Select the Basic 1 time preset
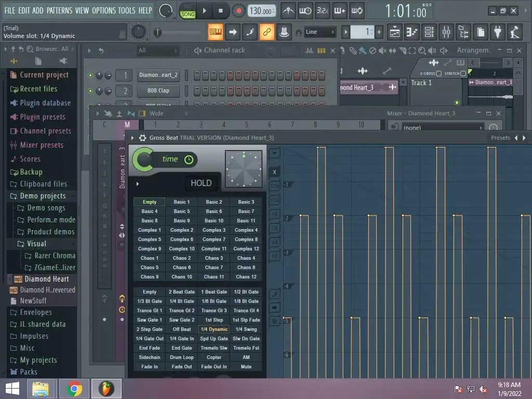This screenshot has height=399, width=532. coord(182,202)
